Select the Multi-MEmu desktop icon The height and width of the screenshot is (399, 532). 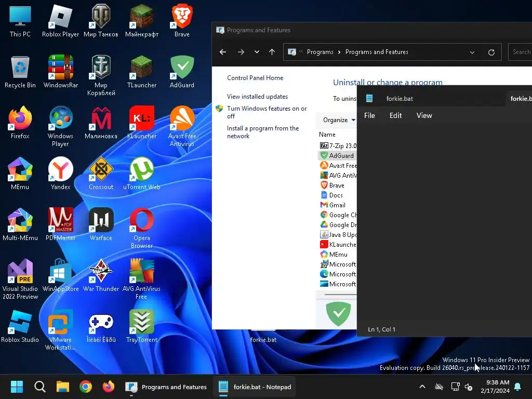point(20,224)
